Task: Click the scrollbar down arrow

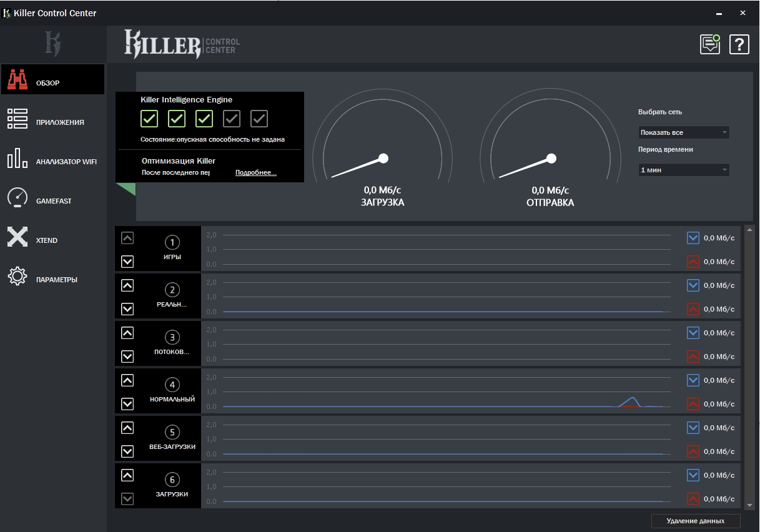Action: pyautogui.click(x=749, y=505)
